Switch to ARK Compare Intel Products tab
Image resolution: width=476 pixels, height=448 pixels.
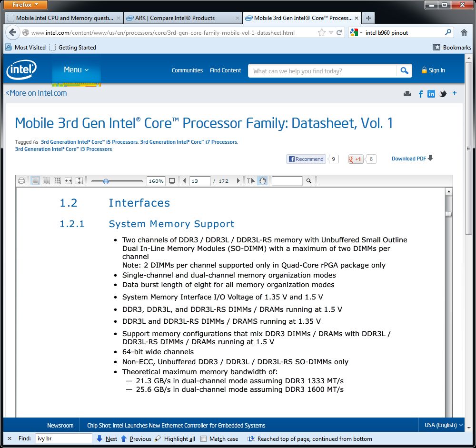[183, 18]
